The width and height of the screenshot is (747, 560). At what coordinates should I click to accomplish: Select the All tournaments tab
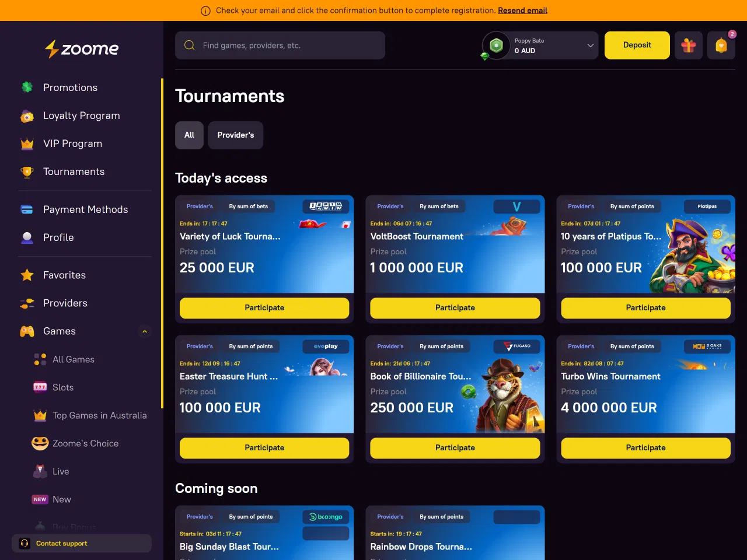[189, 135]
